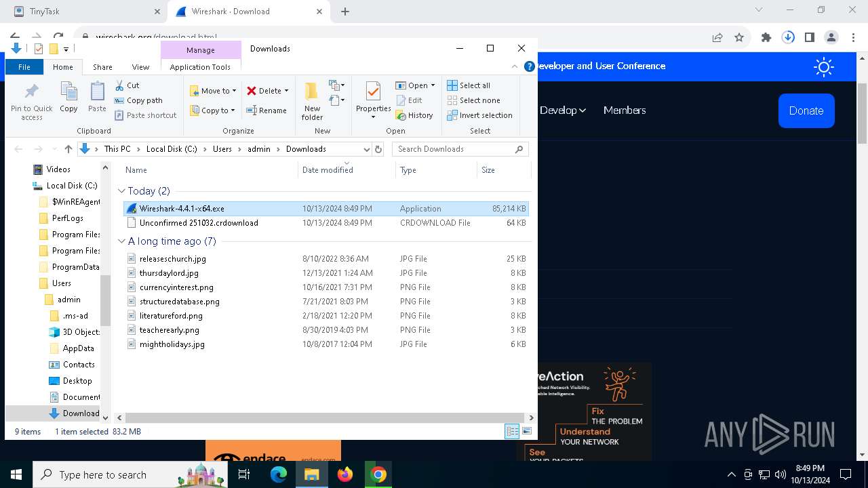Select mightholidays.jpg file
The width and height of the screenshot is (868, 488).
tap(326, 344)
